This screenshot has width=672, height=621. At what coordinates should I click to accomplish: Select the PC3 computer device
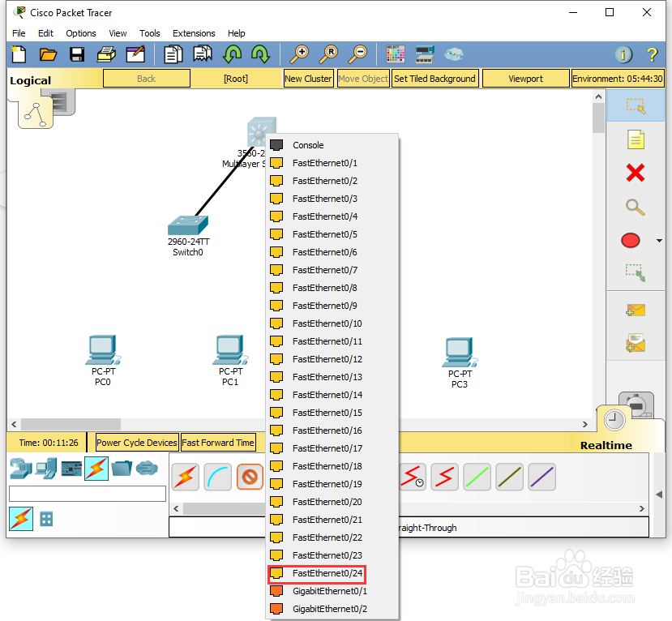[460, 352]
